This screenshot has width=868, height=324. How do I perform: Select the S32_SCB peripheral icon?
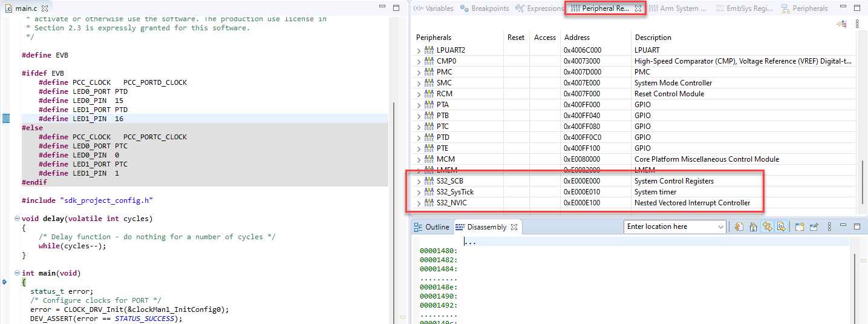[429, 181]
